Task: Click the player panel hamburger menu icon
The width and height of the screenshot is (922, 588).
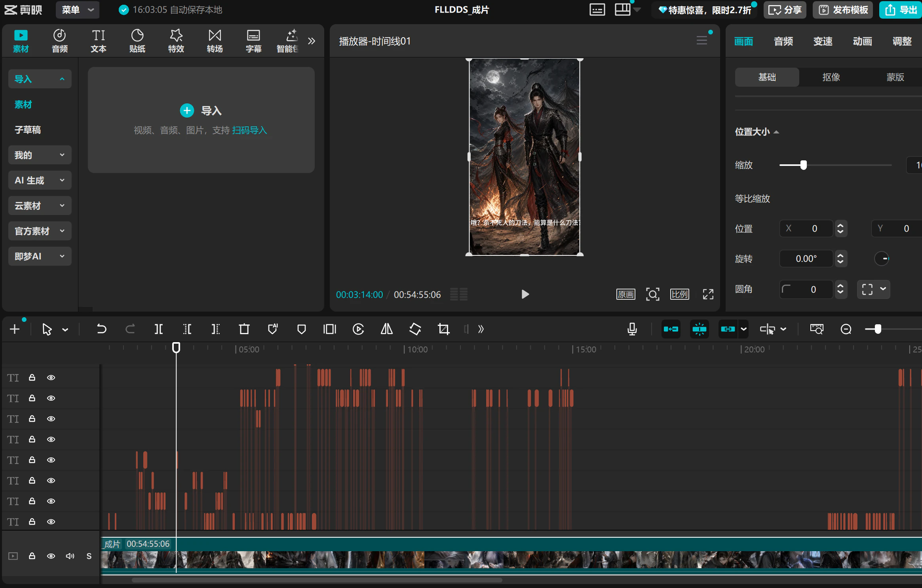Action: tap(702, 40)
